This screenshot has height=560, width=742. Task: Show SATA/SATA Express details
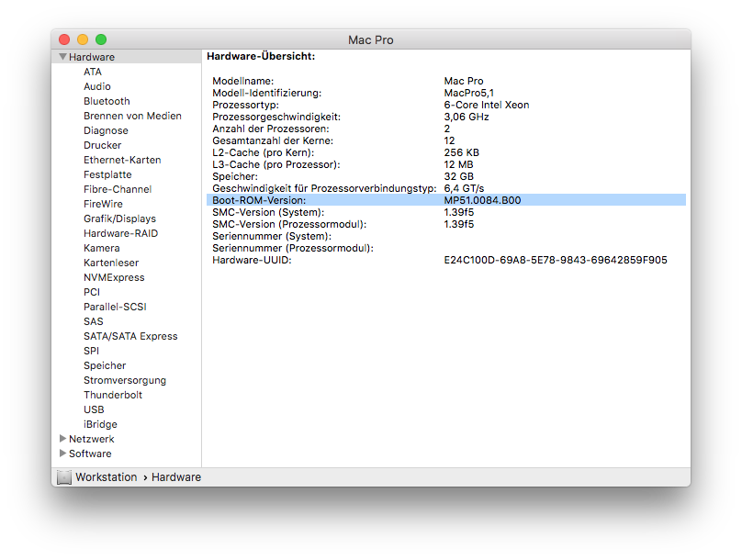point(130,336)
